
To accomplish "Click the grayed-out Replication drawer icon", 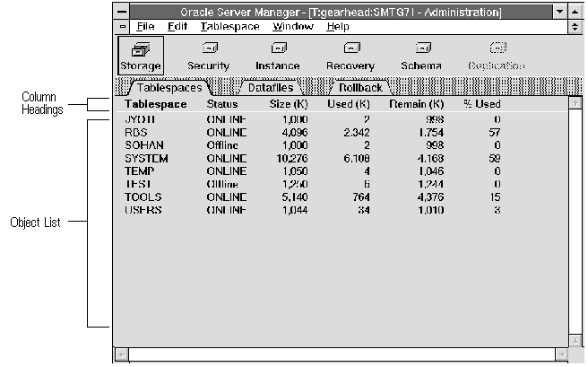I will [x=497, y=56].
